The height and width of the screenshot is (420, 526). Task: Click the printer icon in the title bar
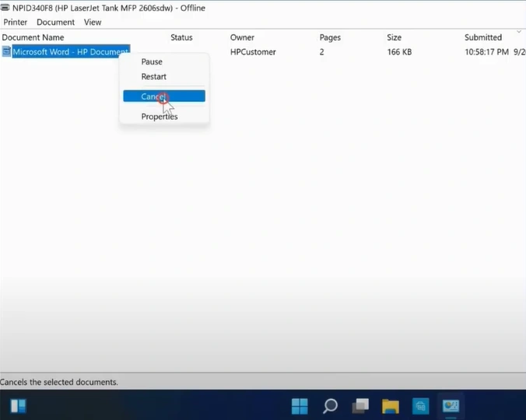(x=5, y=8)
